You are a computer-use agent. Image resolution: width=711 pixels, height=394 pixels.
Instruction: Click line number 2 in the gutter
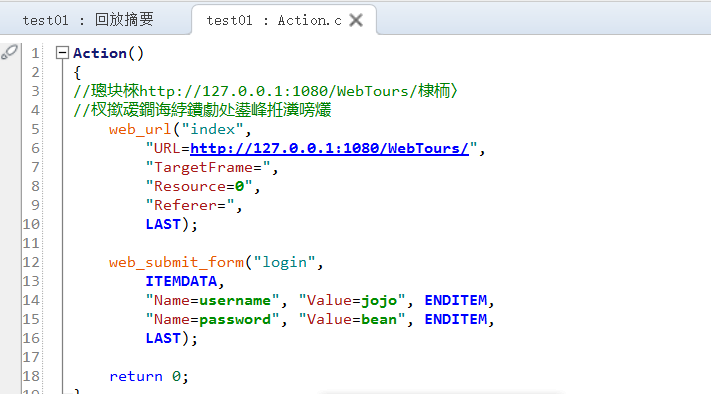35,73
